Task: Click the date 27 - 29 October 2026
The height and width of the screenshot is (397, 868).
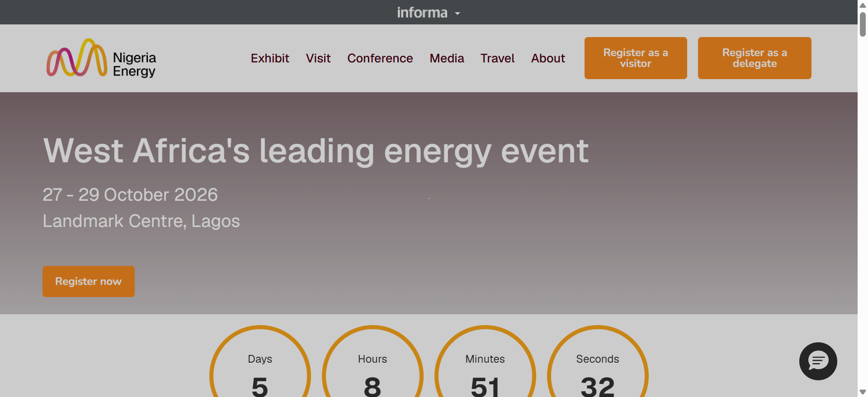Action: click(130, 195)
